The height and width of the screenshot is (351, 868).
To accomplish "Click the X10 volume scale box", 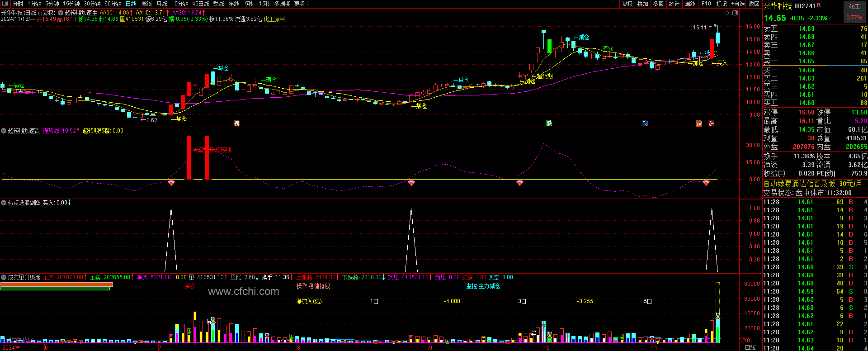I will pyautogui.click(x=745, y=340).
